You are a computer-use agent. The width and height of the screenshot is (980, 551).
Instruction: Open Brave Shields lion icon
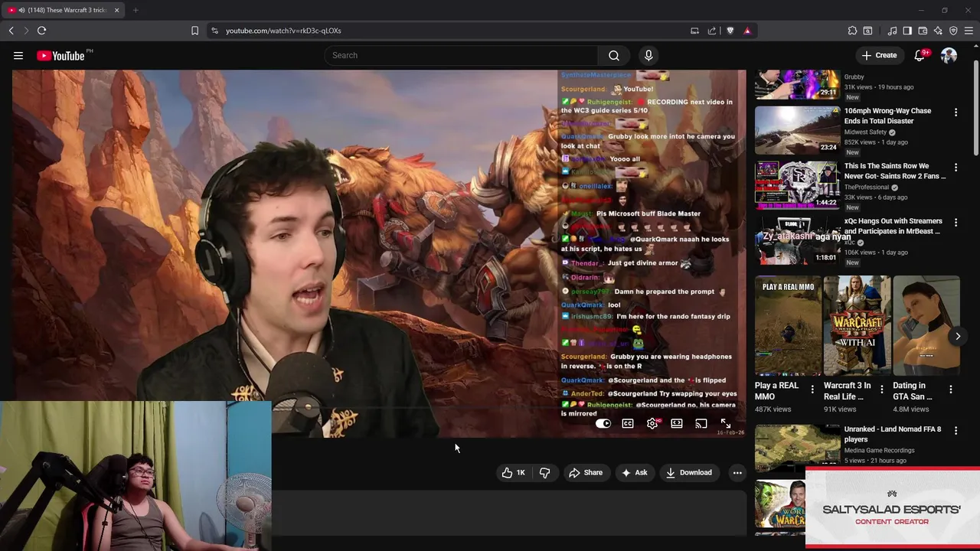coord(730,31)
